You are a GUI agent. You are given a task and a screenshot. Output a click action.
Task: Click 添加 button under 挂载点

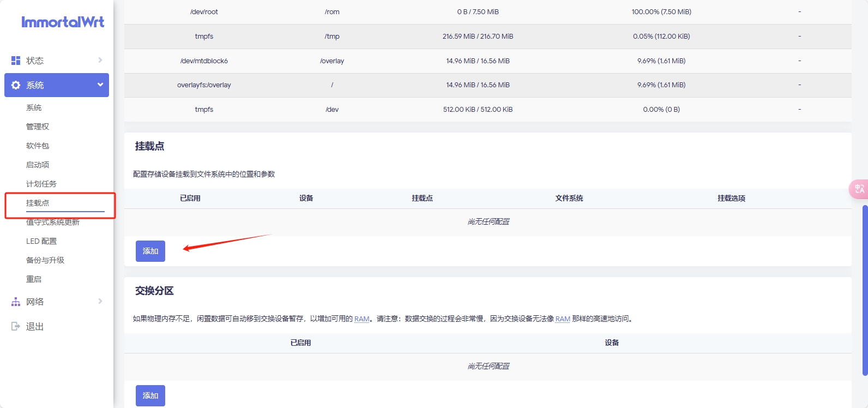pos(150,251)
